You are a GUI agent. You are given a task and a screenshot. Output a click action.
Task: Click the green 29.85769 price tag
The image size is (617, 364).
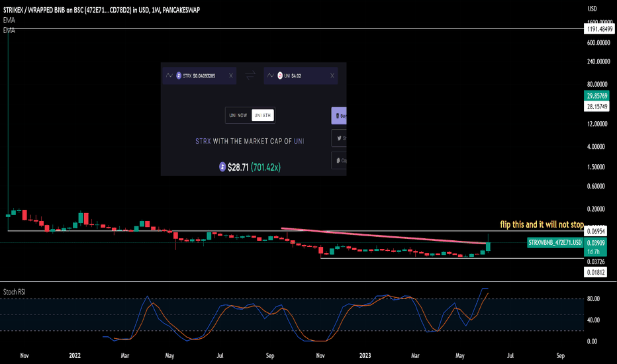coord(597,95)
